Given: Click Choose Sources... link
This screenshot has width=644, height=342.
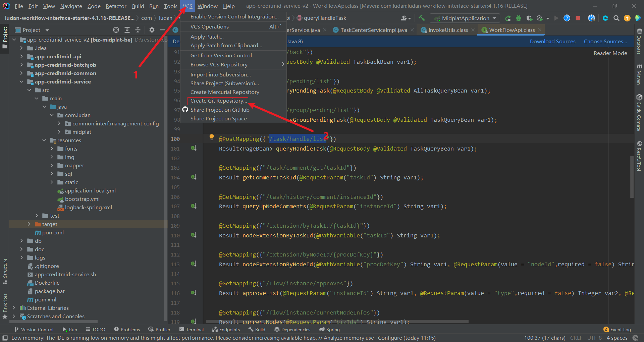Looking at the screenshot, I should (x=605, y=41).
